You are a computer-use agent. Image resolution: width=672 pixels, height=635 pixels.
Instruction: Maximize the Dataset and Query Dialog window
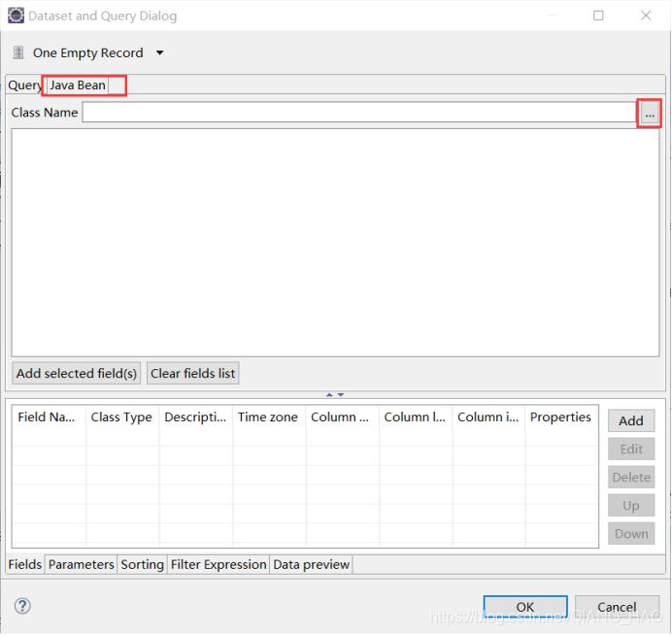(598, 16)
